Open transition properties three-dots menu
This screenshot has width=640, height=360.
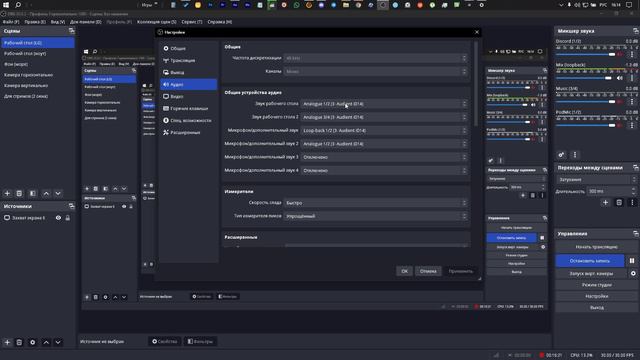[x=632, y=202]
